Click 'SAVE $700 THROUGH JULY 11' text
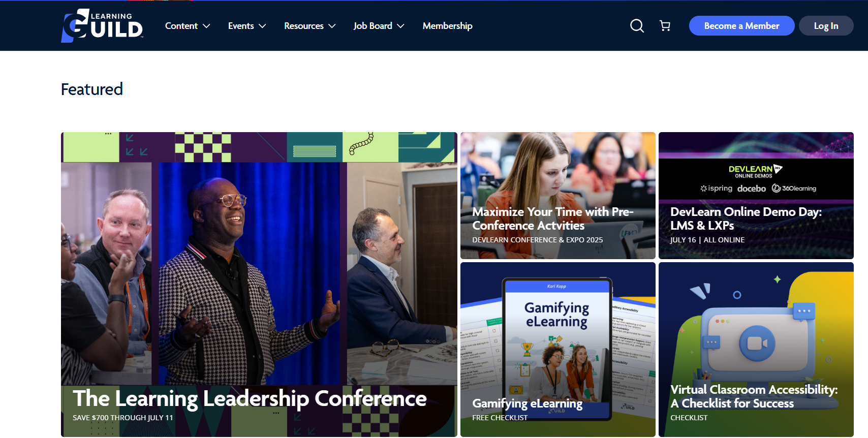 tap(123, 418)
